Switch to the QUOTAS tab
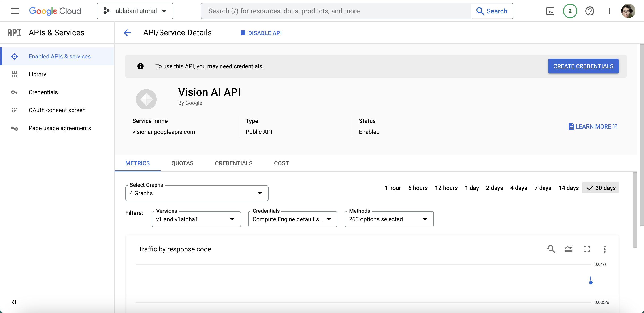Image resolution: width=644 pixels, height=313 pixels. [182, 163]
